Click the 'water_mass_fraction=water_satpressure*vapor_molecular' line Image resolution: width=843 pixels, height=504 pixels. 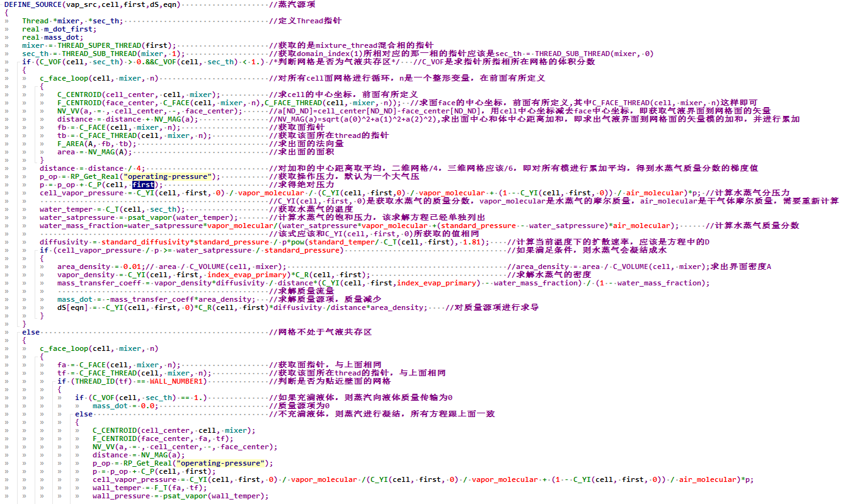(360, 226)
